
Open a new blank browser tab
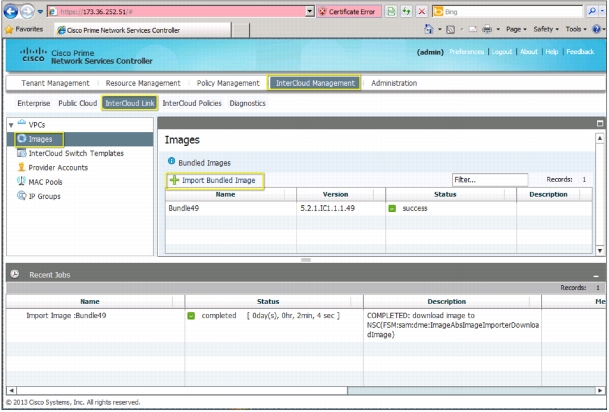(x=240, y=30)
